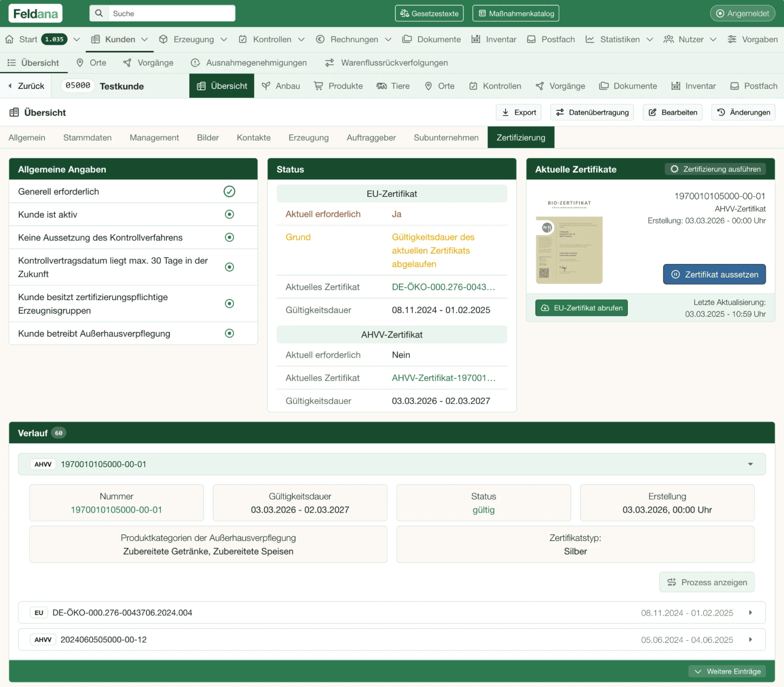Click the Suche input field
The image size is (784, 687).
tap(171, 13)
